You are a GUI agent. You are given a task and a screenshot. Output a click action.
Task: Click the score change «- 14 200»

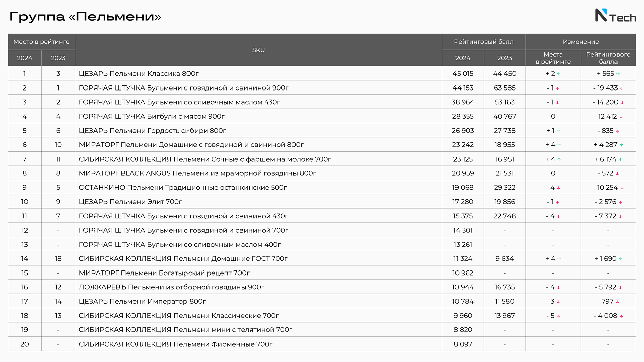click(608, 102)
